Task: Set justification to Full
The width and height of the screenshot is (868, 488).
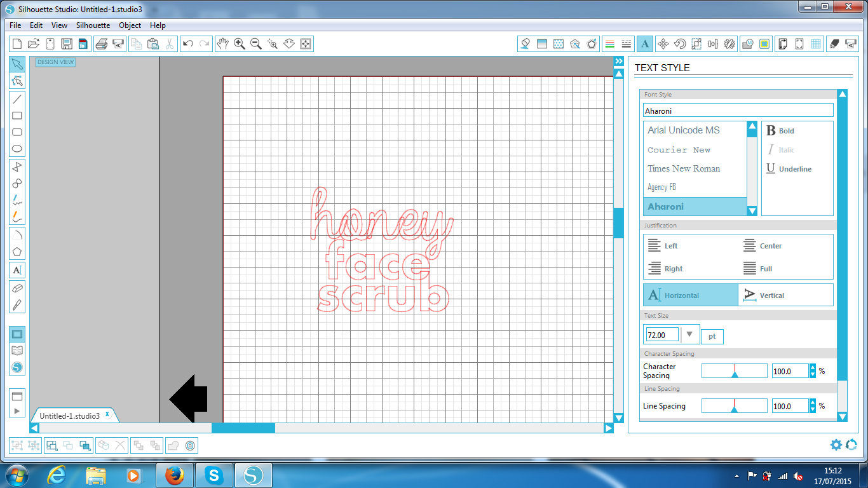Action: coord(757,269)
